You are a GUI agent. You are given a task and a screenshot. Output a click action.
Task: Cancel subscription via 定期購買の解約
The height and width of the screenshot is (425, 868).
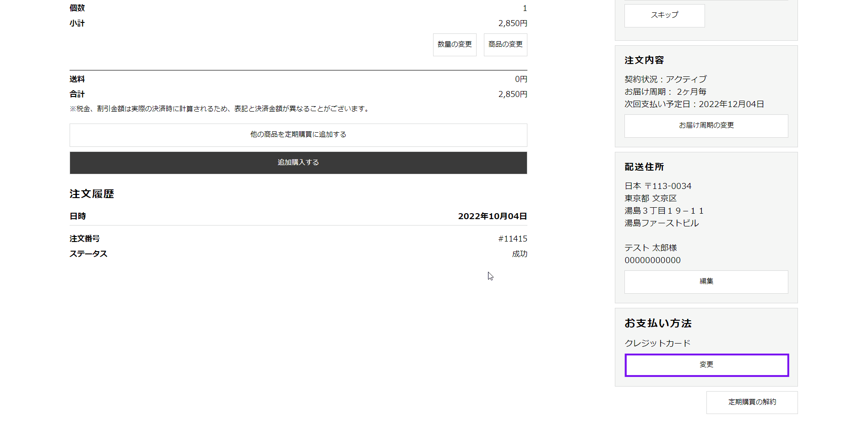click(752, 403)
